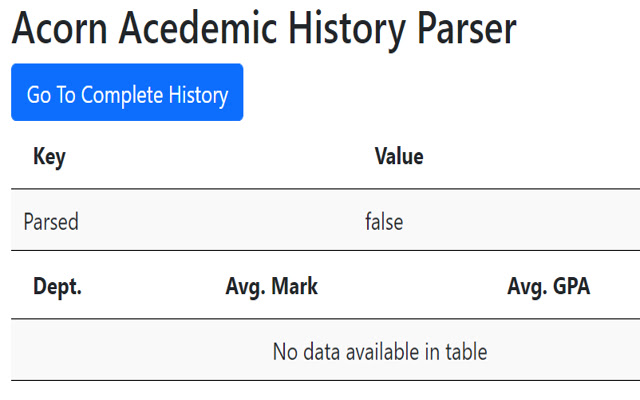Sort by the Avg. Mark column header
Viewport: 640px width, 400px height.
coord(272,287)
